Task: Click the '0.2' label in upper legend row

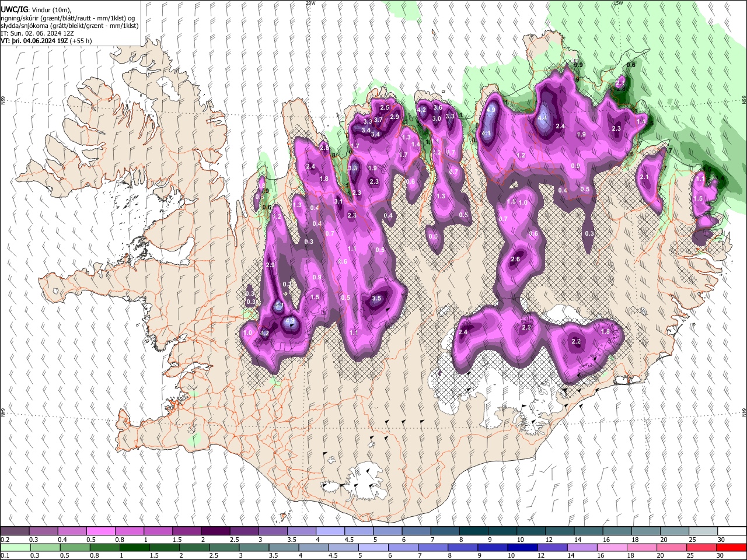Action: [x=5, y=540]
